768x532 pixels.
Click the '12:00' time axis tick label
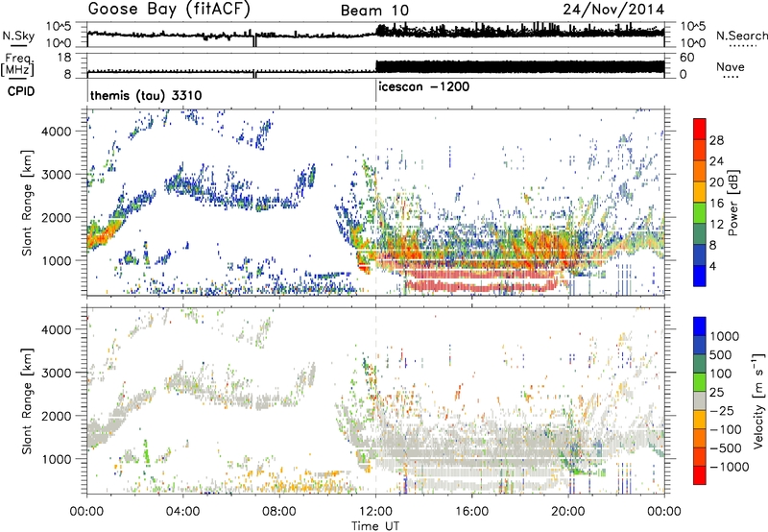[375, 512]
